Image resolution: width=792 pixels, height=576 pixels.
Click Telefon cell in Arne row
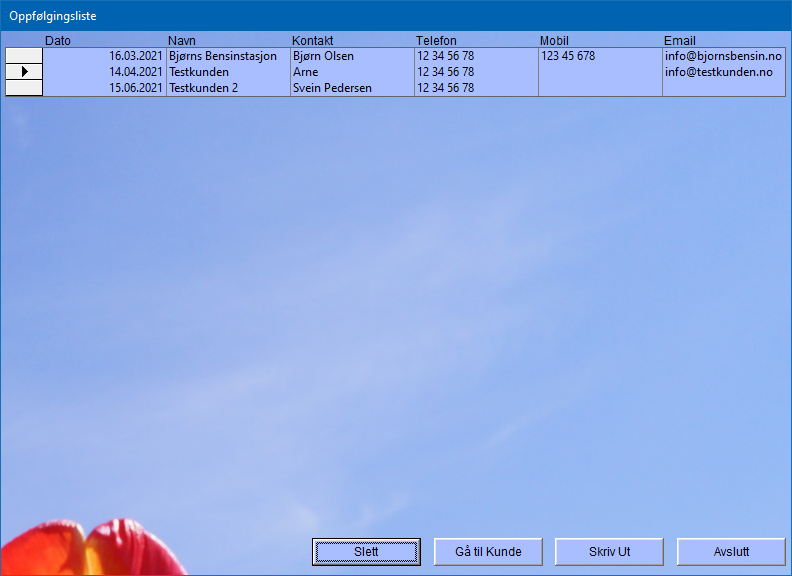point(476,72)
